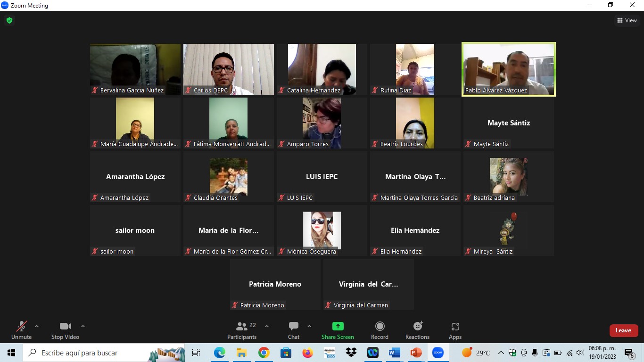The width and height of the screenshot is (644, 362).
Task: Start recording the meeting
Action: pyautogui.click(x=380, y=330)
